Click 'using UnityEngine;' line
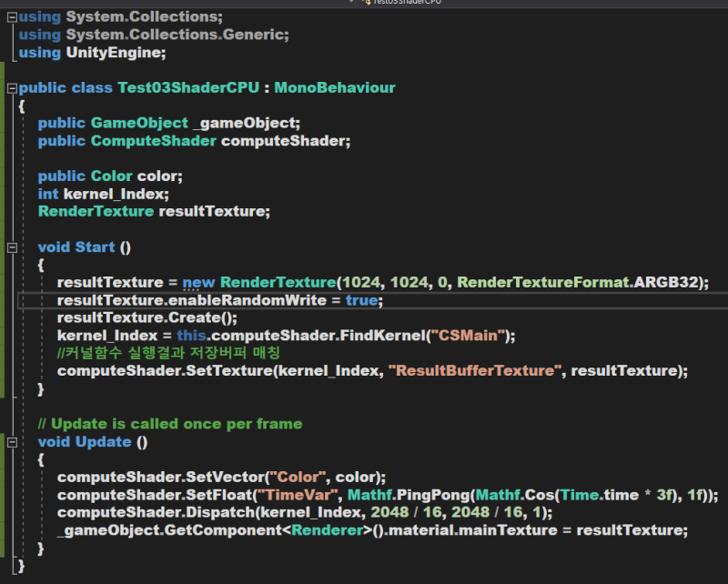The image size is (728, 584). [93, 53]
